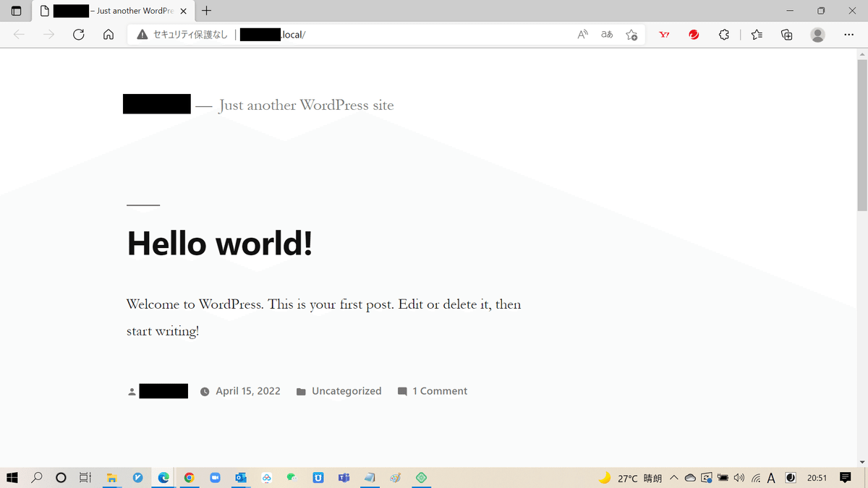Open Zoom from taskbar
Image resolution: width=868 pixels, height=488 pixels.
(x=215, y=478)
